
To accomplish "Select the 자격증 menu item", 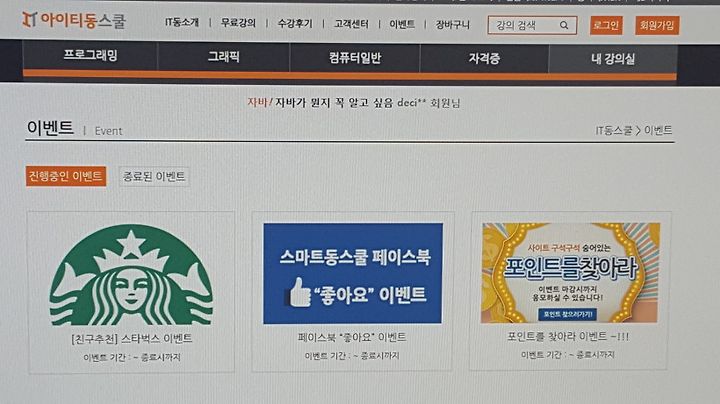I will [484, 58].
